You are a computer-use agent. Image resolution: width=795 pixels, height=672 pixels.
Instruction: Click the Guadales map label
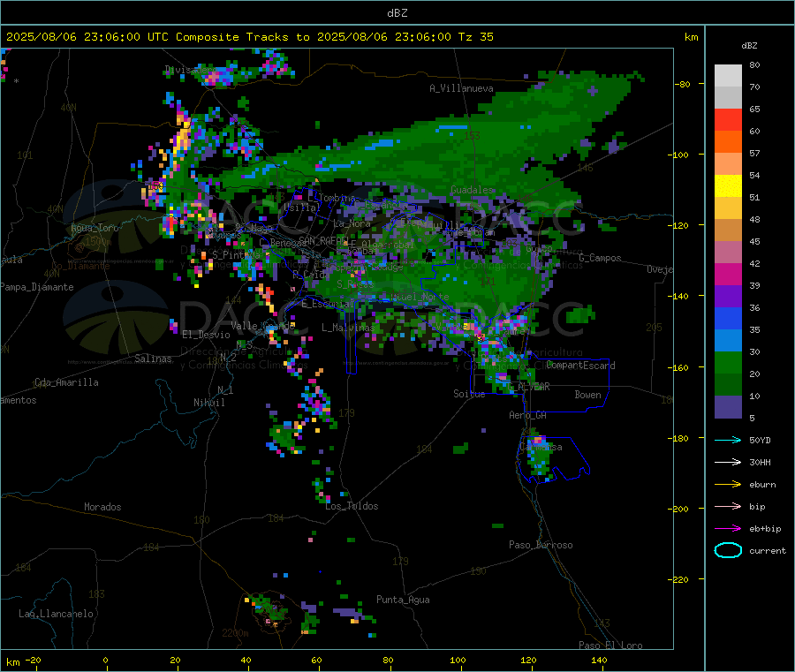pos(472,190)
